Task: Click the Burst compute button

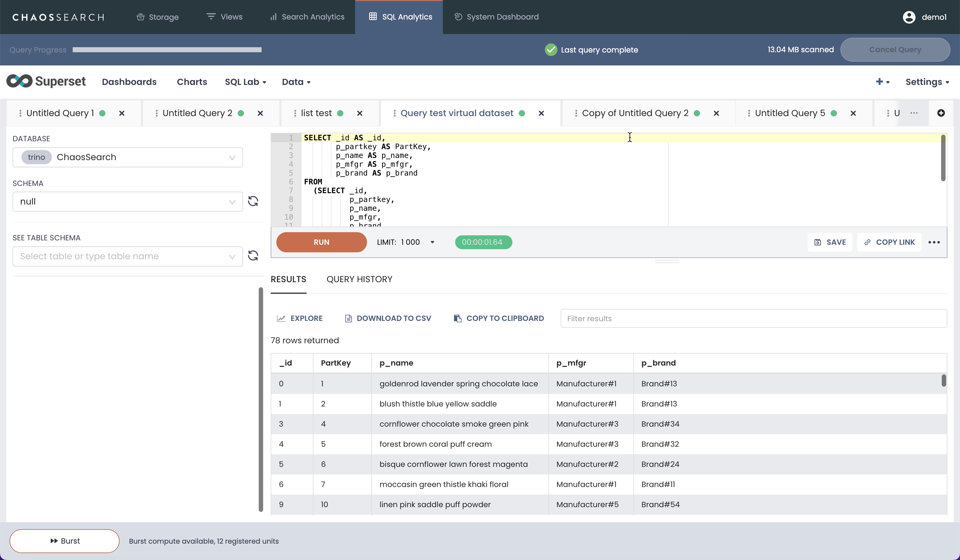Action: (x=65, y=540)
